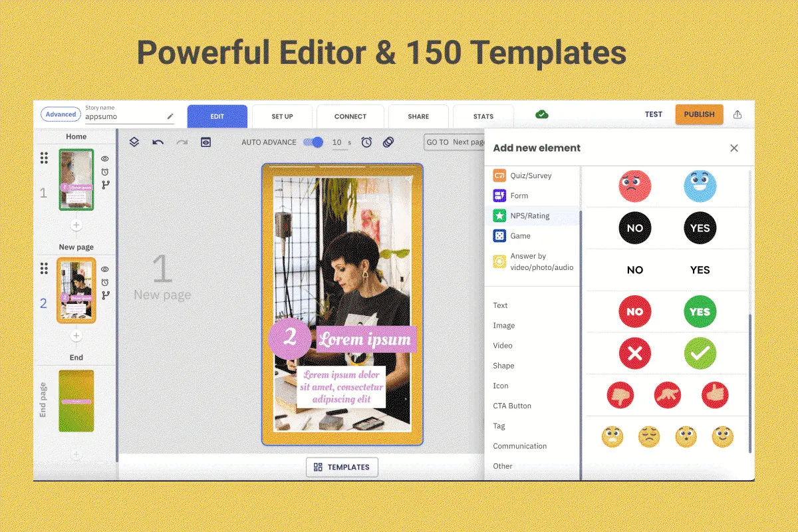Open the preview eye-frame icon in toolbar
Viewport: 798px width, 532px height.
tap(206, 142)
